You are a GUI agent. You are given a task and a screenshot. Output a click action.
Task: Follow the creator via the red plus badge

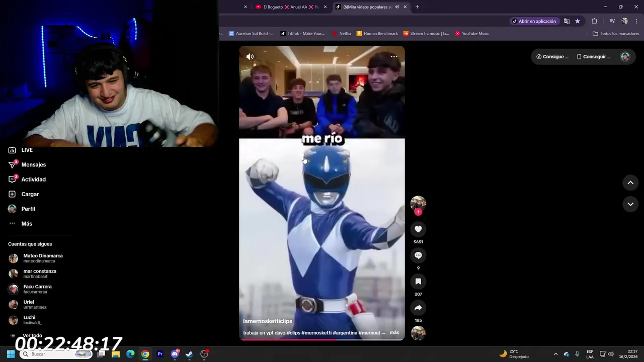[418, 212]
